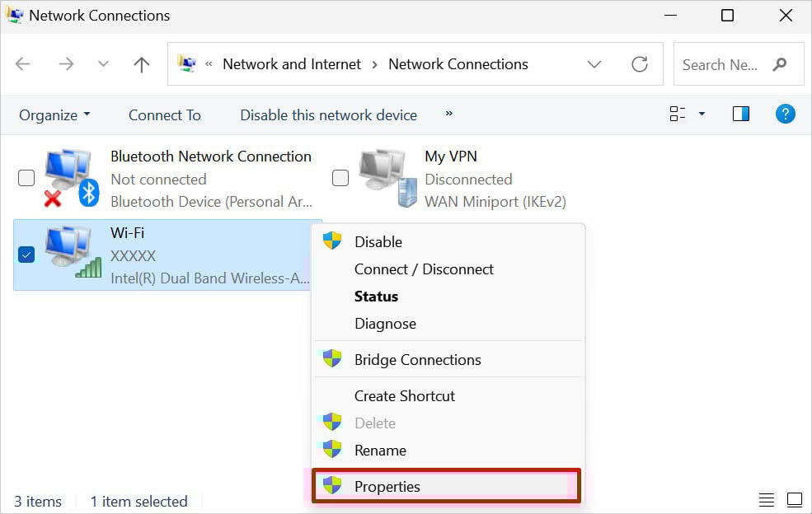The height and width of the screenshot is (514, 812).
Task: Expand the address bar history dropdown
Action: tap(594, 64)
